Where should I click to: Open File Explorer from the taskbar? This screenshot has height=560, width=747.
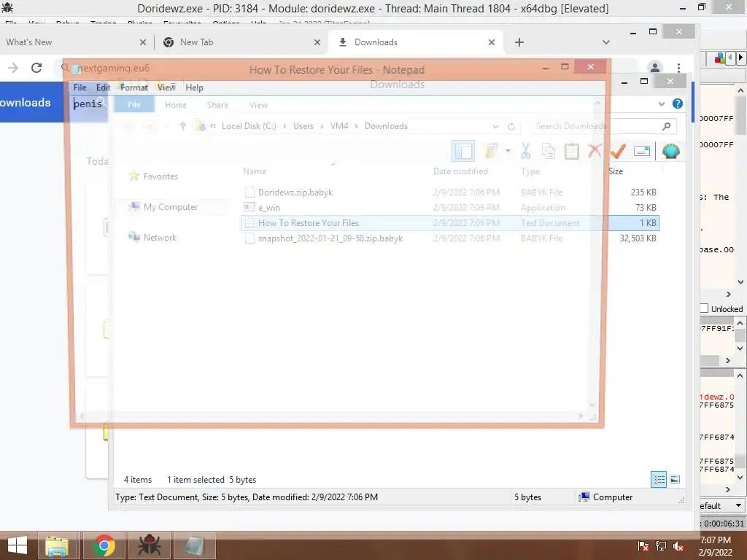57,545
